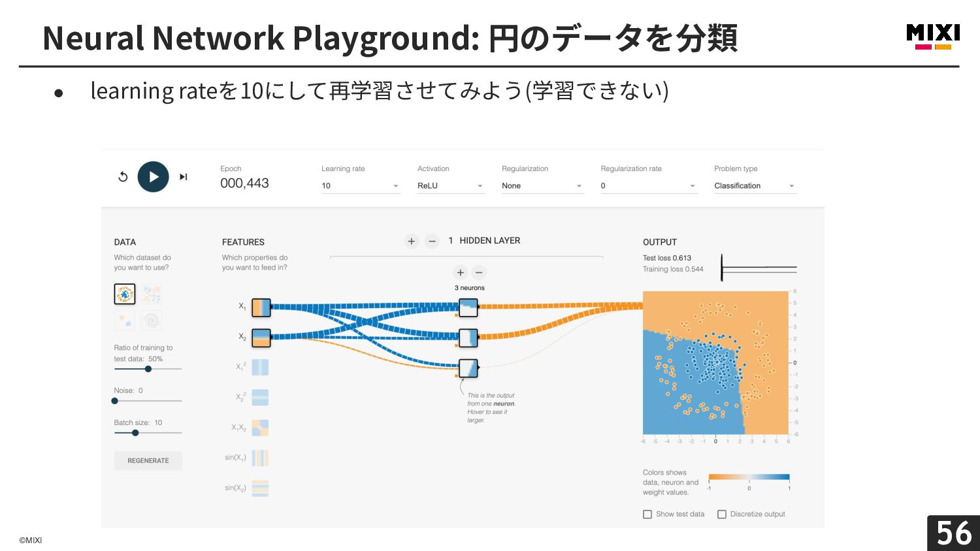Check the Discretize output checkbox

point(722,514)
